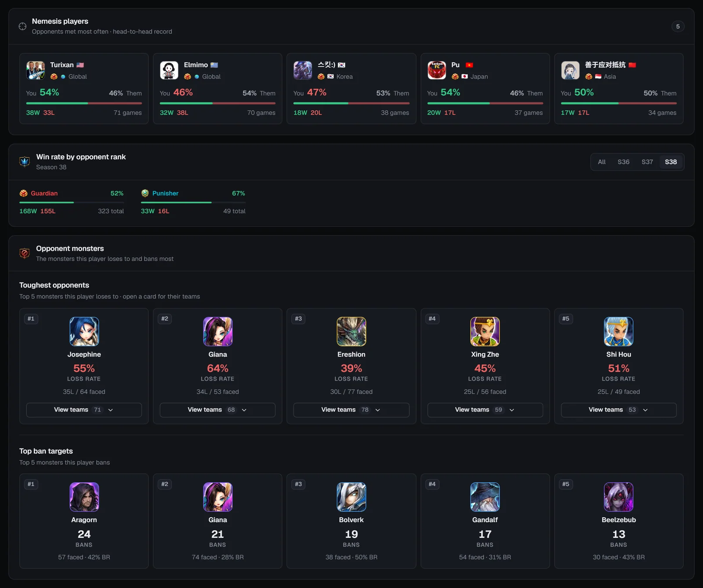703x588 pixels.
Task: Click the Bolverk monster portrait
Action: [x=351, y=497]
